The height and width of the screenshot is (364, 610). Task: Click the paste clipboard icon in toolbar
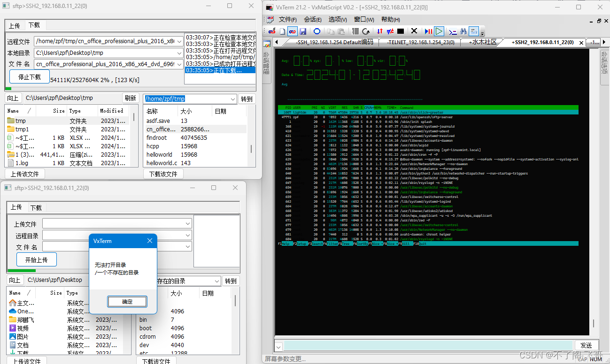click(x=341, y=31)
